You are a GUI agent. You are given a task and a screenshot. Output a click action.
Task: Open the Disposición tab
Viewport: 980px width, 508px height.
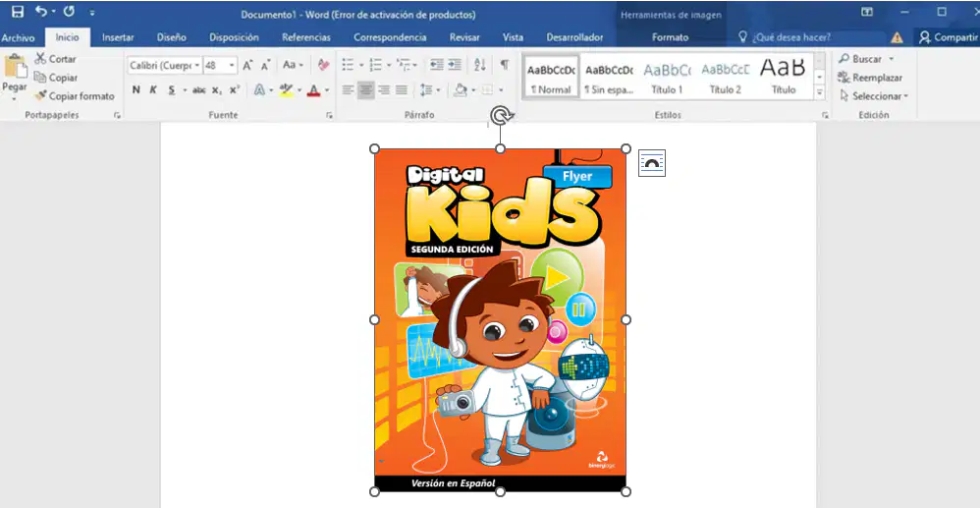tap(234, 37)
